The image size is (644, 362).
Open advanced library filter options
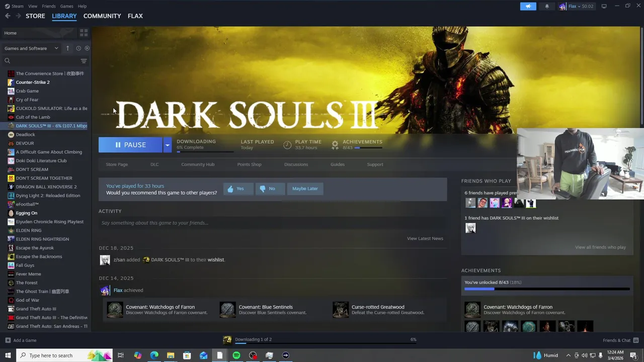tap(84, 61)
